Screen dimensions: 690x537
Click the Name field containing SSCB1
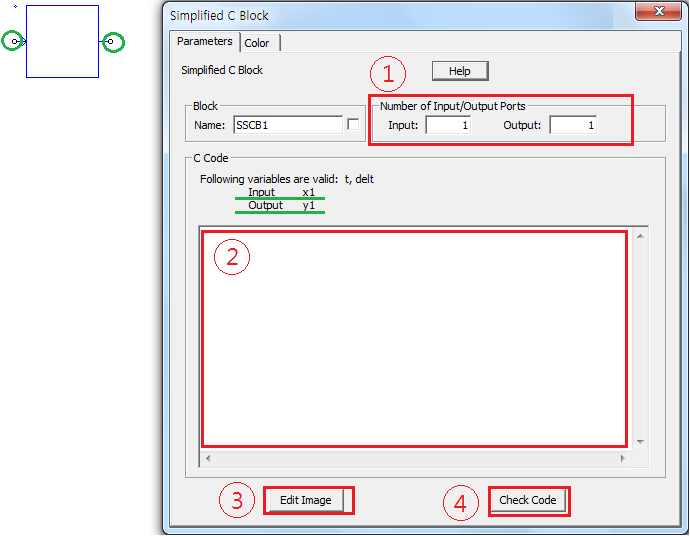288,125
